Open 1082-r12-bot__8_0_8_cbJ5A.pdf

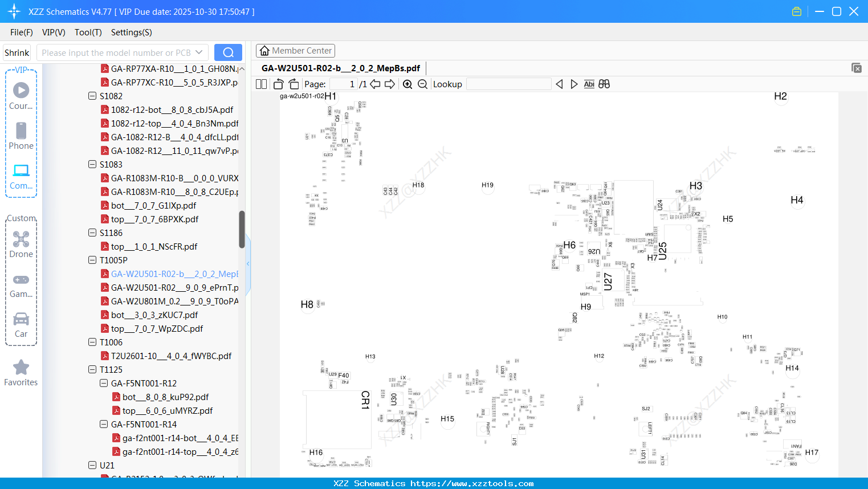point(172,109)
